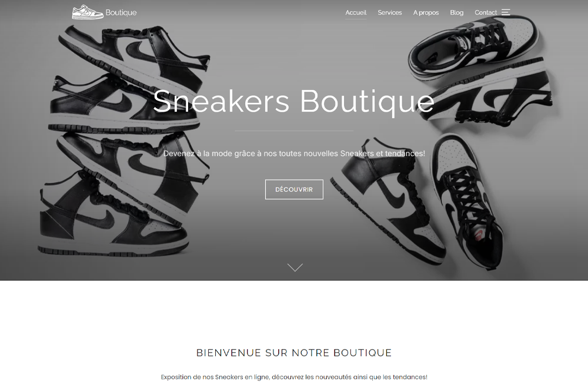Open the hamburger menu icon
This screenshot has height=392, width=588.
506,12
